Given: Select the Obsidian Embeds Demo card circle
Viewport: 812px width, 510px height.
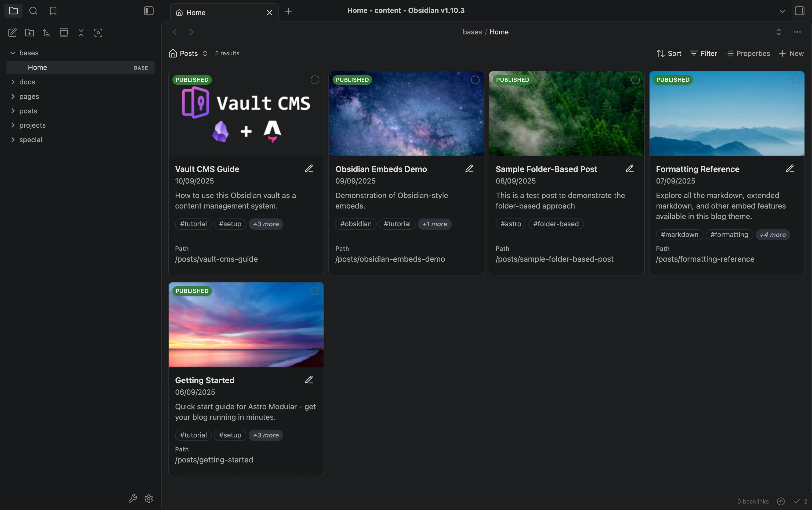Looking at the screenshot, I should click(475, 80).
